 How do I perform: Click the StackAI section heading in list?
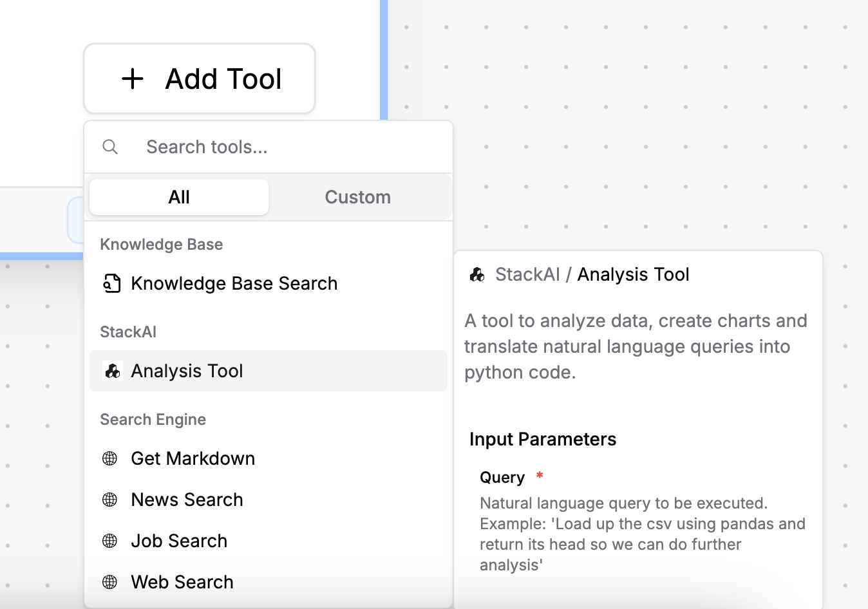pos(128,332)
